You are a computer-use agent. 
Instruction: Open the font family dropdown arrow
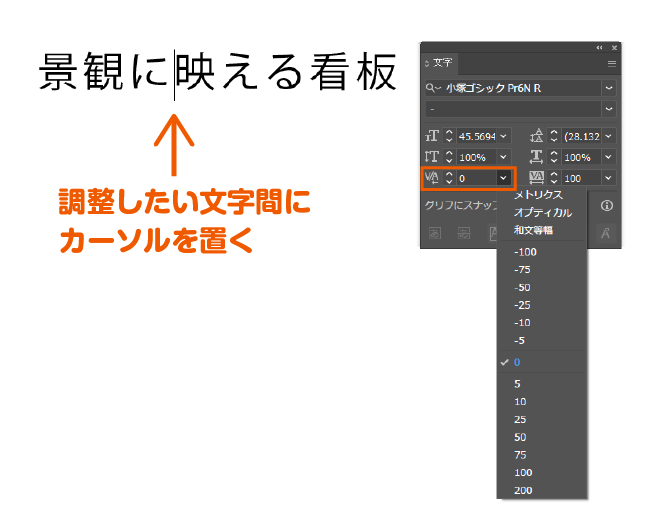click(609, 88)
